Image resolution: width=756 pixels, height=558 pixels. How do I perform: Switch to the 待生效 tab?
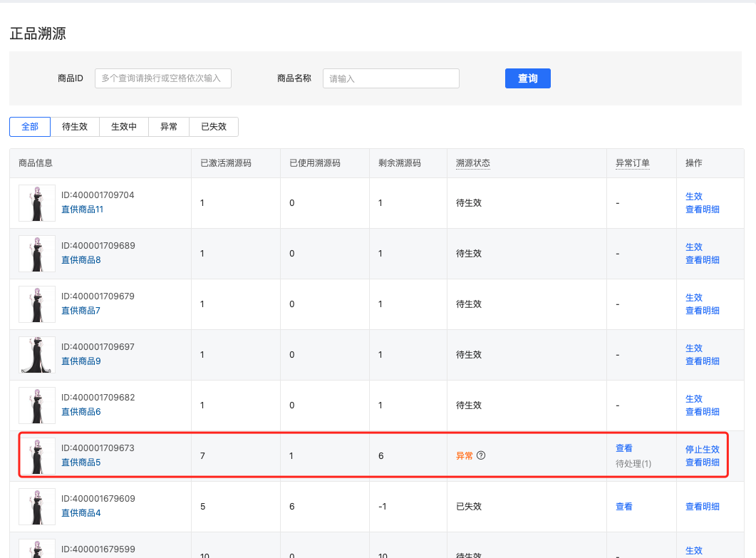click(75, 127)
